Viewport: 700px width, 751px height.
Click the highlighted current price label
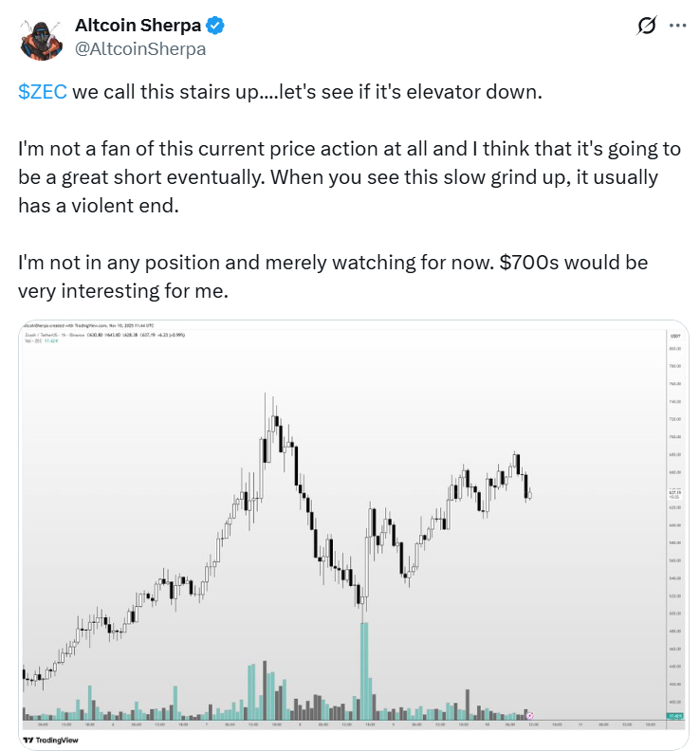tap(675, 493)
